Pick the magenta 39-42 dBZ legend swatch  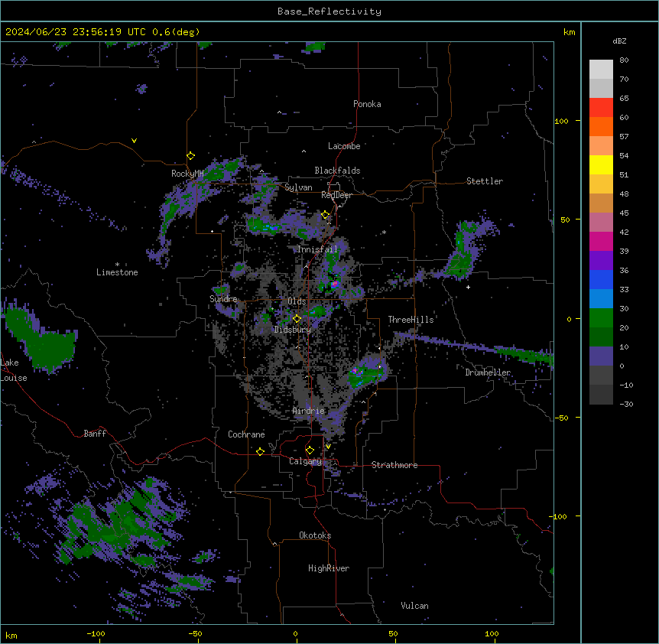pyautogui.click(x=601, y=241)
